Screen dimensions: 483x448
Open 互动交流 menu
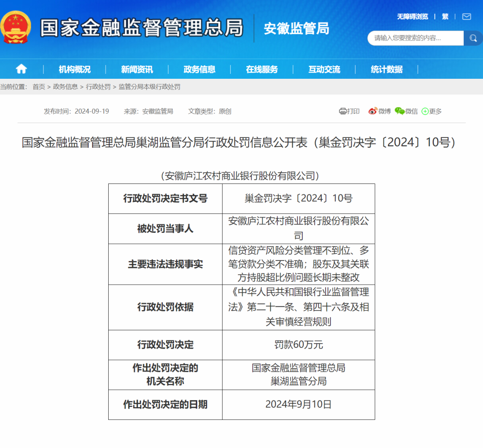click(324, 69)
